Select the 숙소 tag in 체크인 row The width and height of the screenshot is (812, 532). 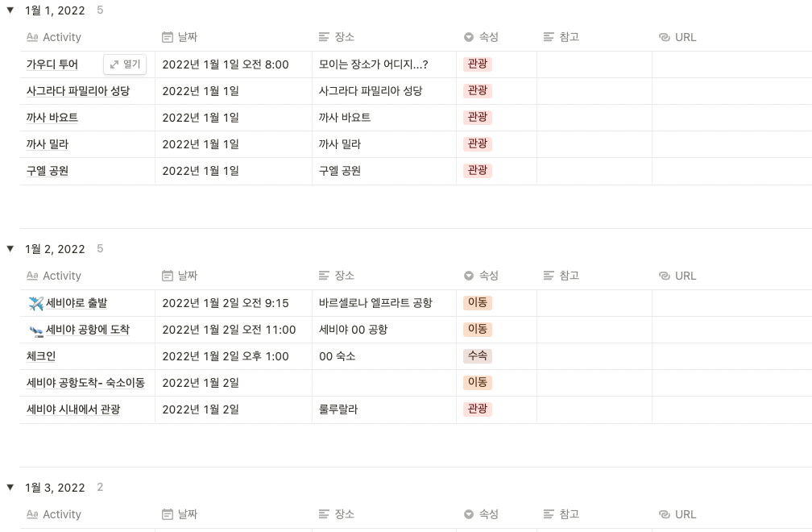[x=478, y=356]
